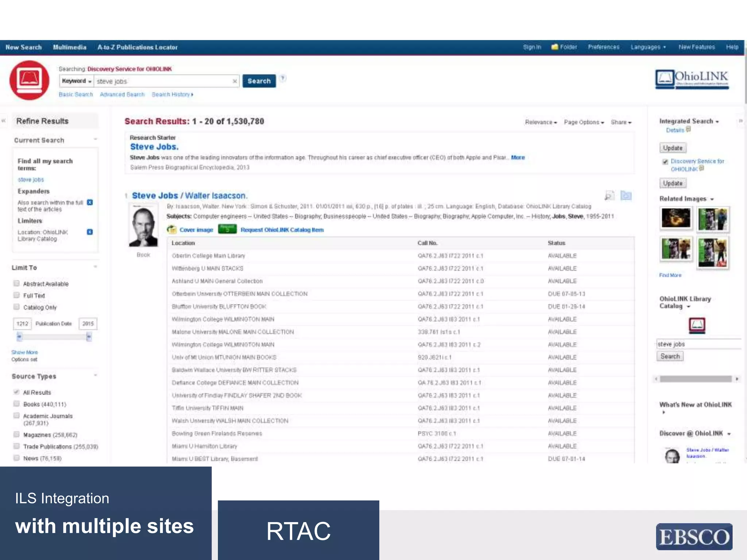Open the Advanced Search link
Screen dimensions: 747x560
click(122, 94)
